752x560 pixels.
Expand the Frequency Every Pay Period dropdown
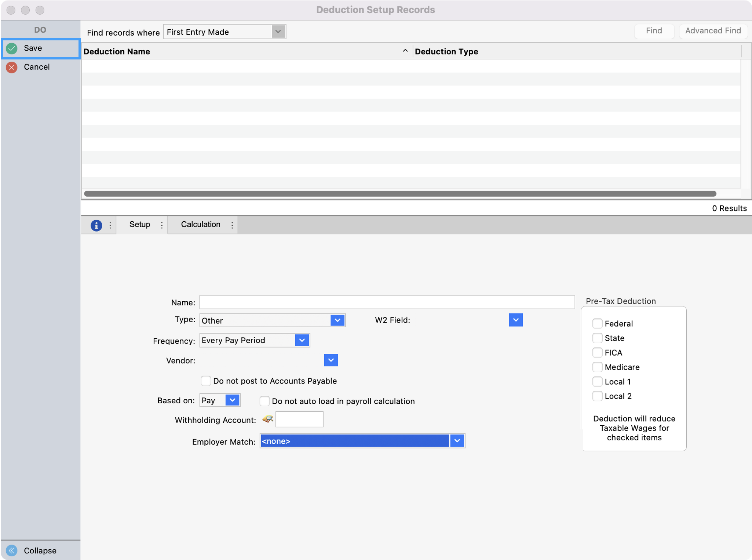click(302, 340)
